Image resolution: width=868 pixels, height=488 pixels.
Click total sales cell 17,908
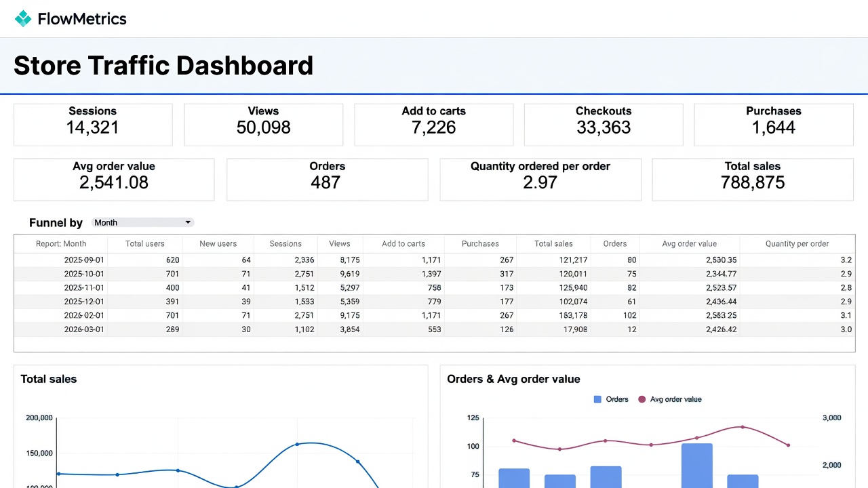pos(576,329)
